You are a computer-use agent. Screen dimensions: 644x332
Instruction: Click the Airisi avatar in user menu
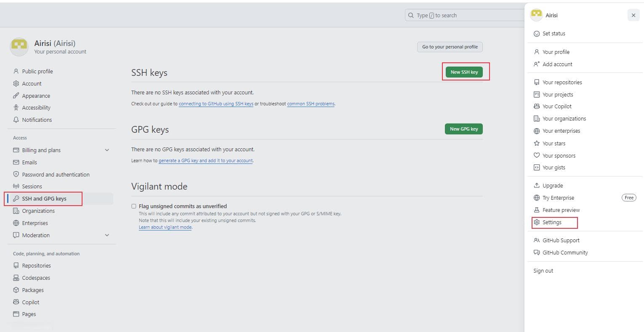(537, 15)
